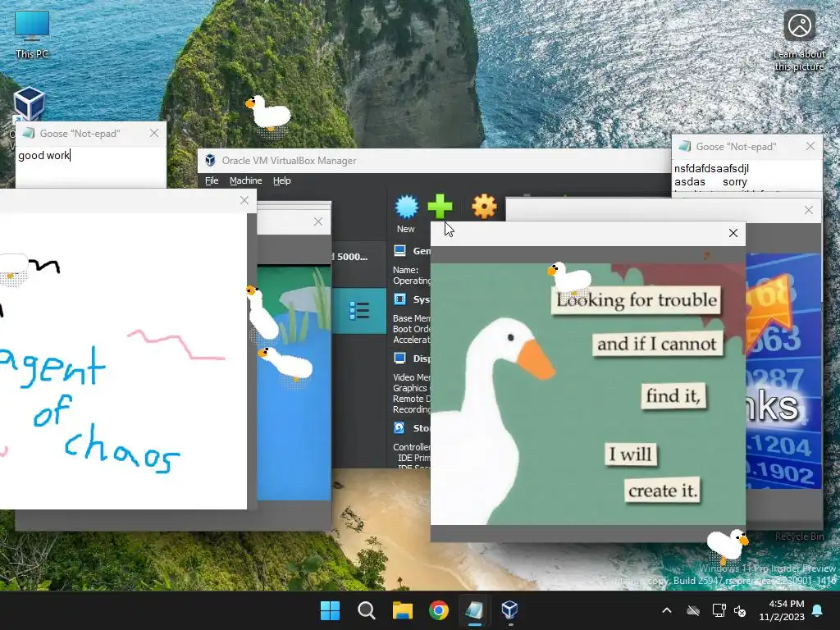Open the Machine menu in VirtualBox Manager
Screen dimensions: 840x630
pyautogui.click(x=246, y=180)
